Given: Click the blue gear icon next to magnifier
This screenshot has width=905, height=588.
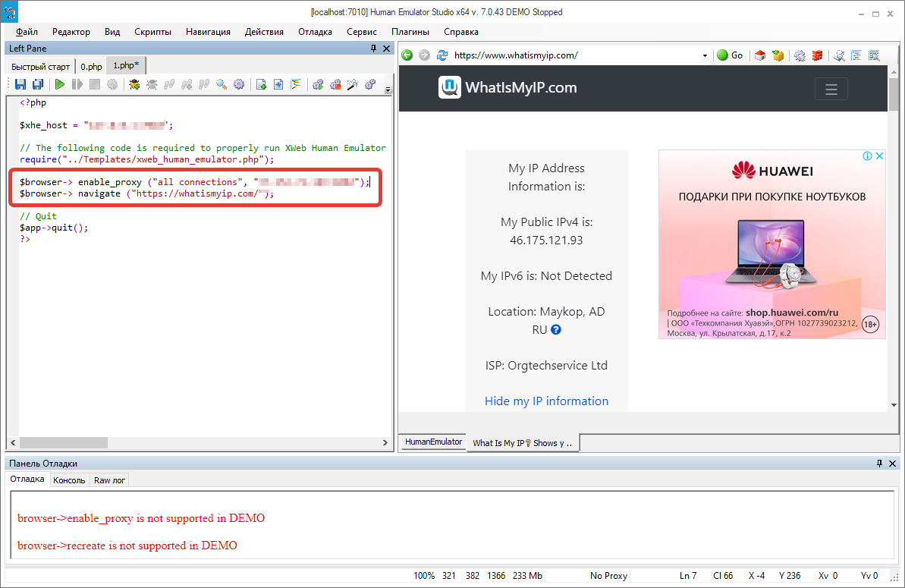Looking at the screenshot, I should click(x=239, y=84).
